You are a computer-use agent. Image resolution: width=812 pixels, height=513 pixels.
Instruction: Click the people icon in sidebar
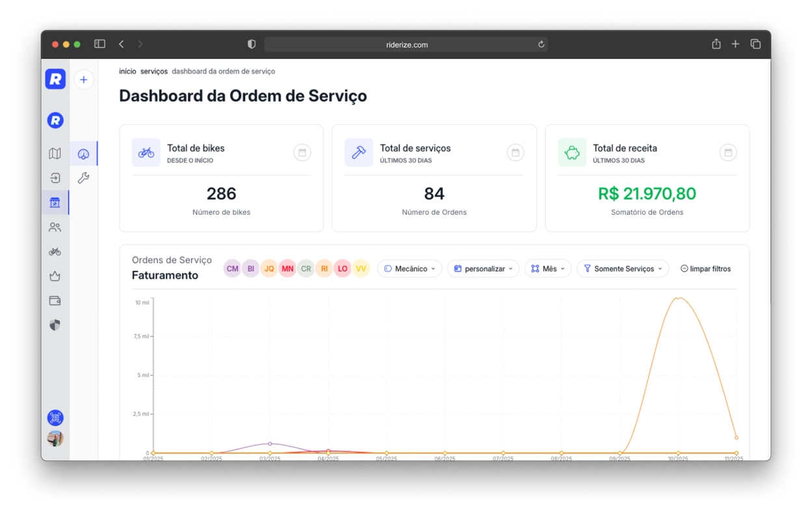tap(55, 227)
